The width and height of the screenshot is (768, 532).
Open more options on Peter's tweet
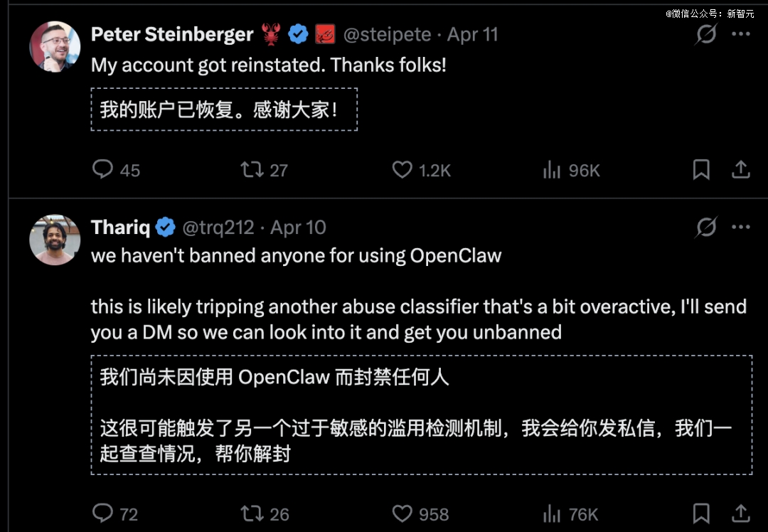point(741,34)
